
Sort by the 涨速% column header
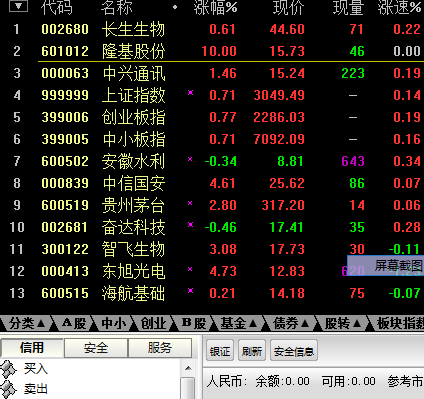point(399,8)
